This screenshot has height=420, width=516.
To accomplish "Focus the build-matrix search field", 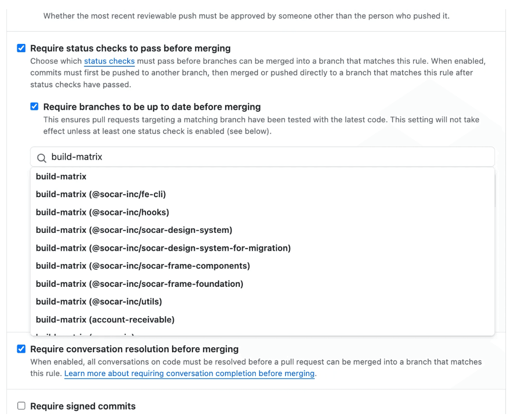I will 262,156.
